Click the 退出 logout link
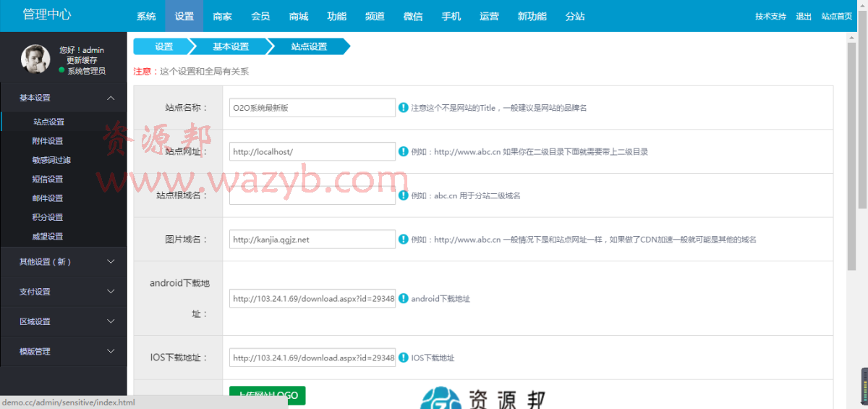 tap(804, 17)
